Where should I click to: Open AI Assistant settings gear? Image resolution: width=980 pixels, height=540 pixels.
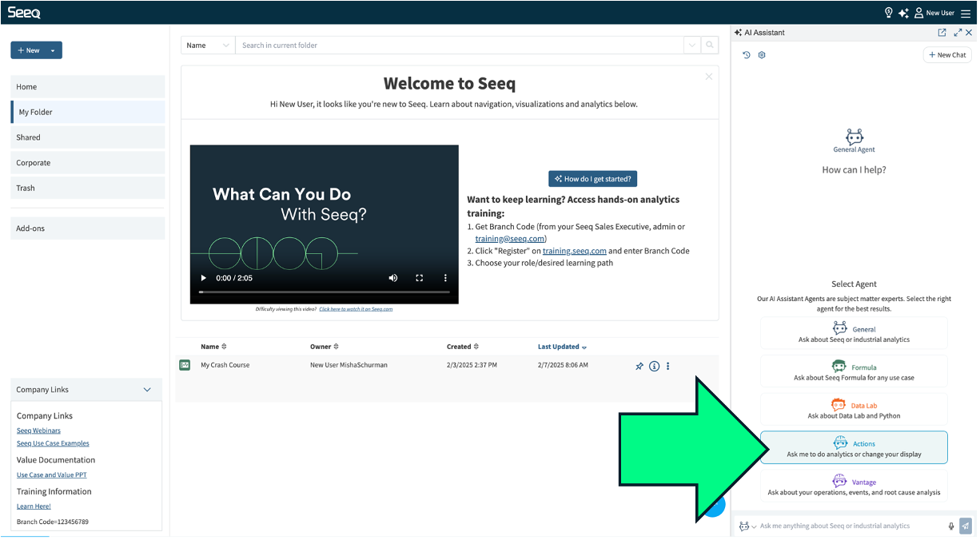[762, 55]
